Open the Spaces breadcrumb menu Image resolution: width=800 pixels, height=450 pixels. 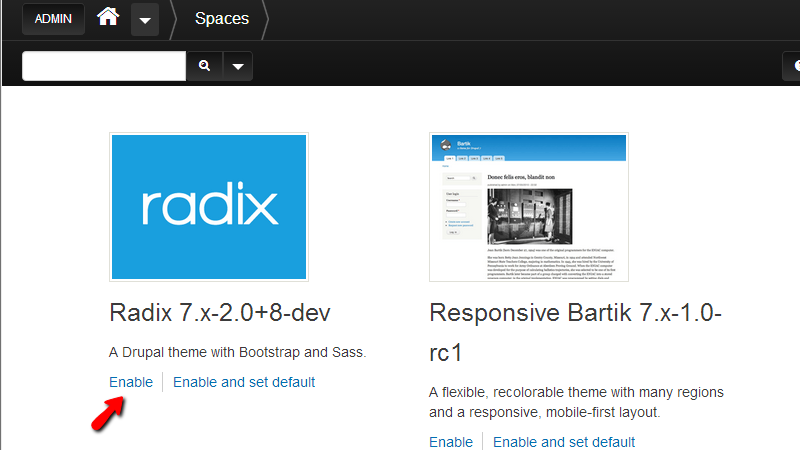(x=222, y=19)
